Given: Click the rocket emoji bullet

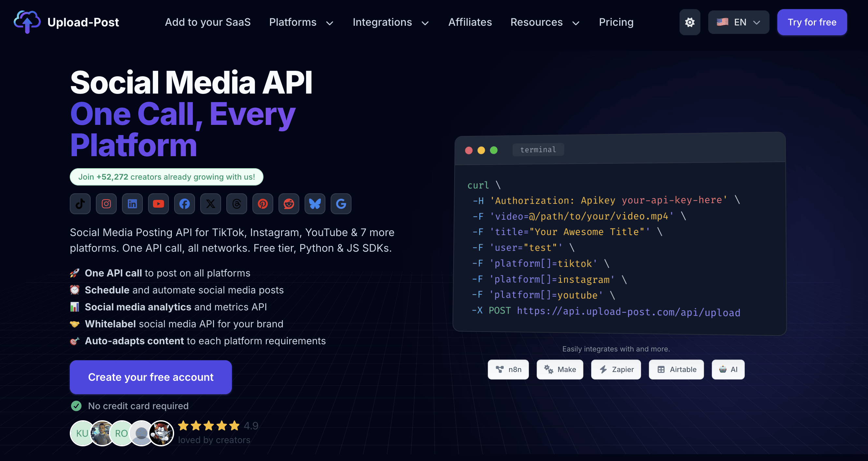Looking at the screenshot, I should coord(74,273).
